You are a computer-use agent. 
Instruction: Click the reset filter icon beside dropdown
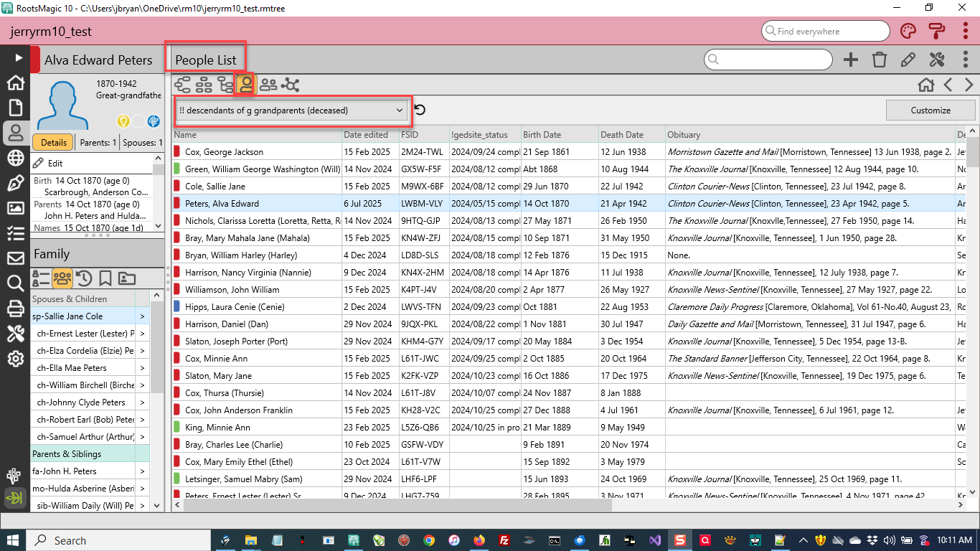tap(420, 110)
